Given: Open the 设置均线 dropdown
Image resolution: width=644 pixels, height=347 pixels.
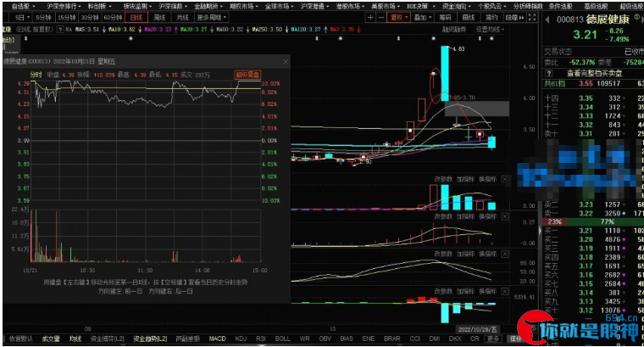Looking at the screenshot, I should (x=490, y=29).
